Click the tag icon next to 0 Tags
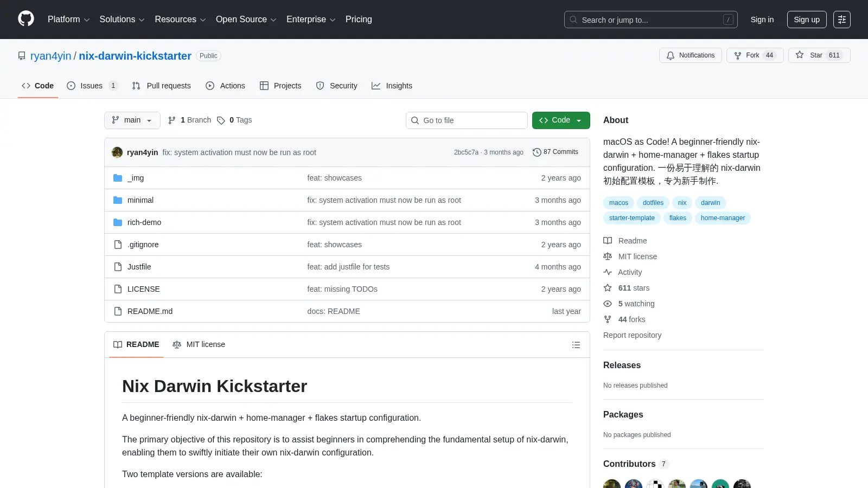 (x=221, y=120)
